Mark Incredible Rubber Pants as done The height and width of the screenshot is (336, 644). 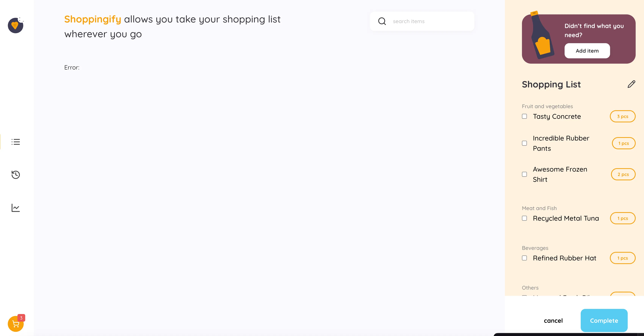pyautogui.click(x=524, y=143)
